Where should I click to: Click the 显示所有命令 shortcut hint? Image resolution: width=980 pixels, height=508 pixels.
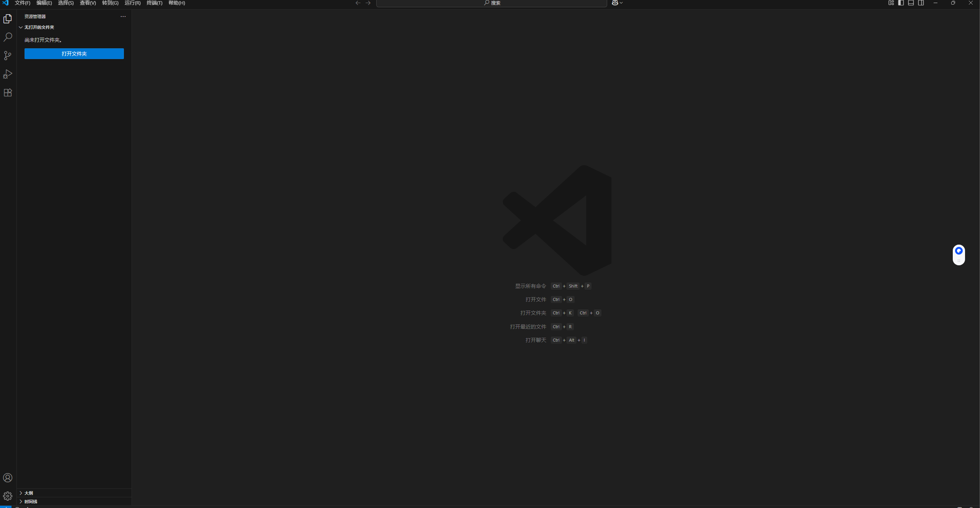530,286
